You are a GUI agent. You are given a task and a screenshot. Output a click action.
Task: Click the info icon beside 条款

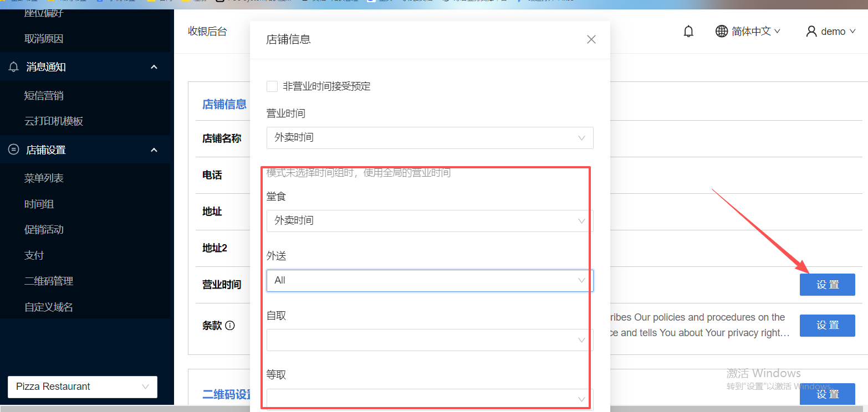(230, 326)
